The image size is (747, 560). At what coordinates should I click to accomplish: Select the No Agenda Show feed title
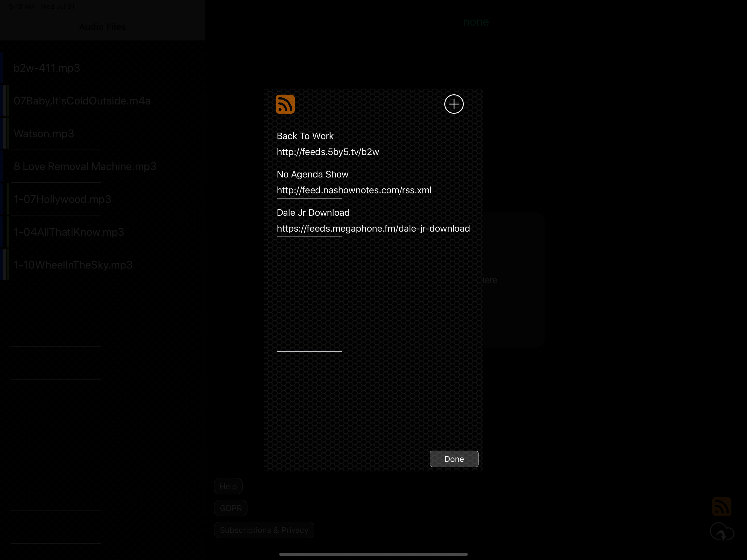312,174
